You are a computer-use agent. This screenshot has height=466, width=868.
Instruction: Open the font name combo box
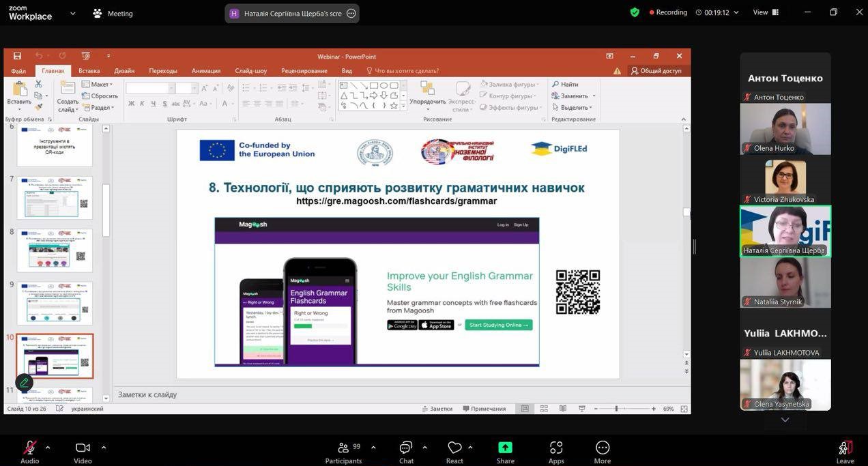tap(149, 88)
